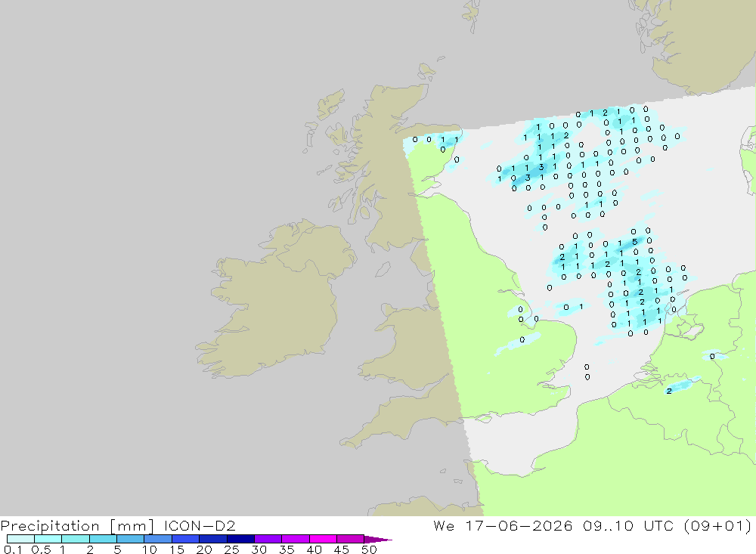756x554 pixels.
Task: Choose the 35–40 mm purple legend swatch
Action: coord(296,539)
